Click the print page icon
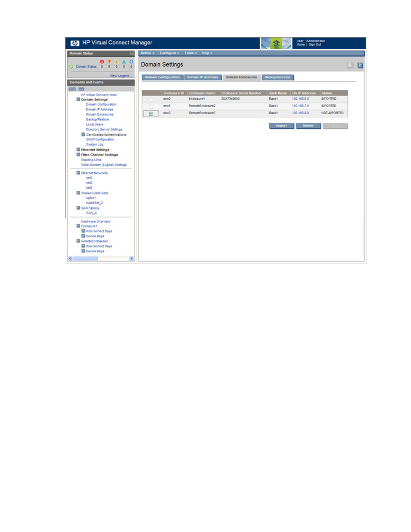The height and width of the screenshot is (532, 411). [x=350, y=65]
